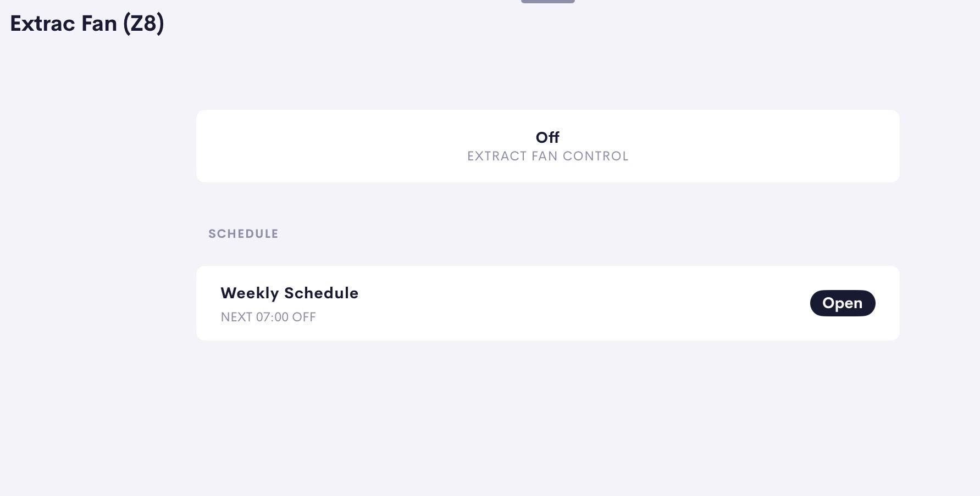Click the Extrac Fan (Z8) page title
980x496 pixels.
(87, 24)
